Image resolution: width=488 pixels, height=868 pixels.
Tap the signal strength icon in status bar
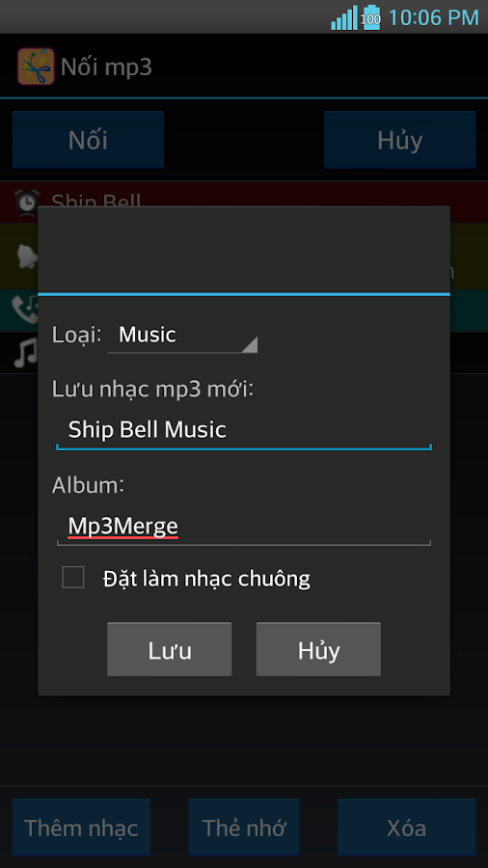click(x=344, y=17)
